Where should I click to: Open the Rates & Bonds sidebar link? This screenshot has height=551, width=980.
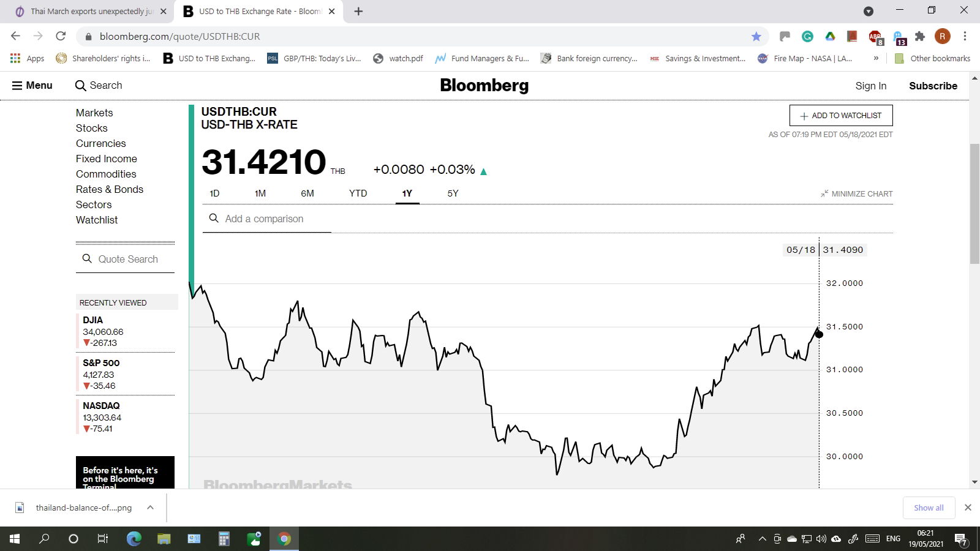point(110,189)
